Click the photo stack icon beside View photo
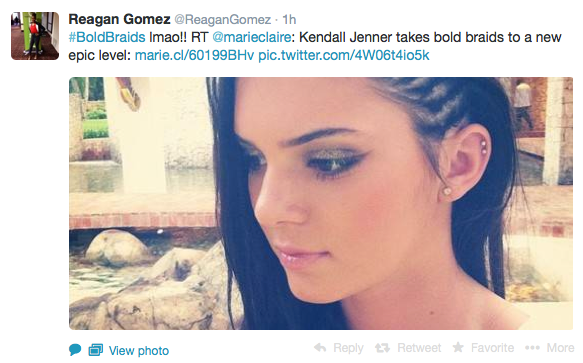Viewport: 583px width, 363px height. coord(96,350)
